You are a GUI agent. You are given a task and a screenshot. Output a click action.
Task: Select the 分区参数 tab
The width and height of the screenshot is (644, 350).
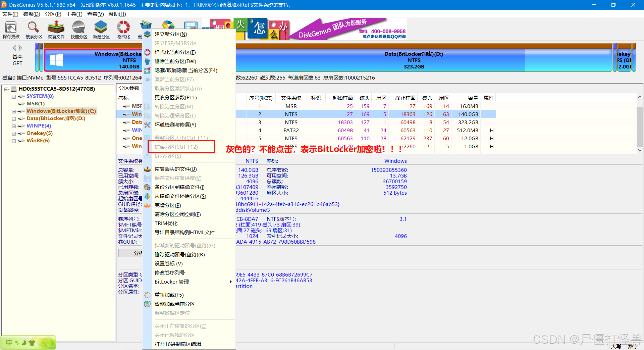(129, 88)
